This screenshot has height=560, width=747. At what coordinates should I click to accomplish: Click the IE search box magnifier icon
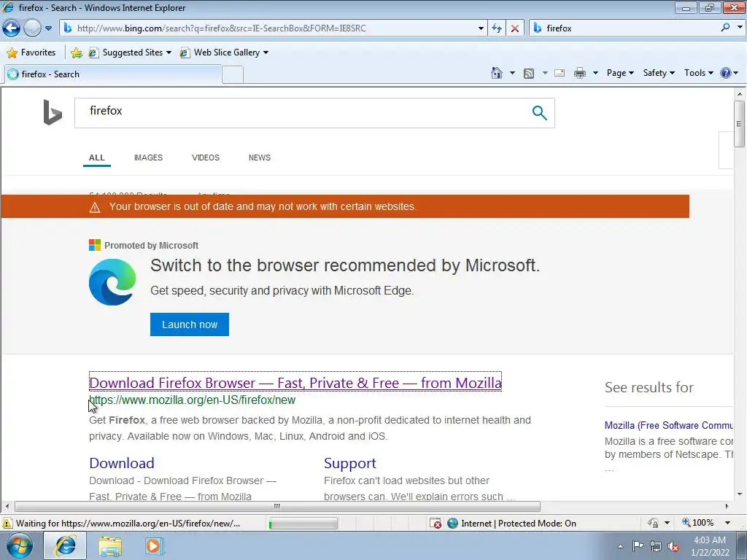[726, 28]
